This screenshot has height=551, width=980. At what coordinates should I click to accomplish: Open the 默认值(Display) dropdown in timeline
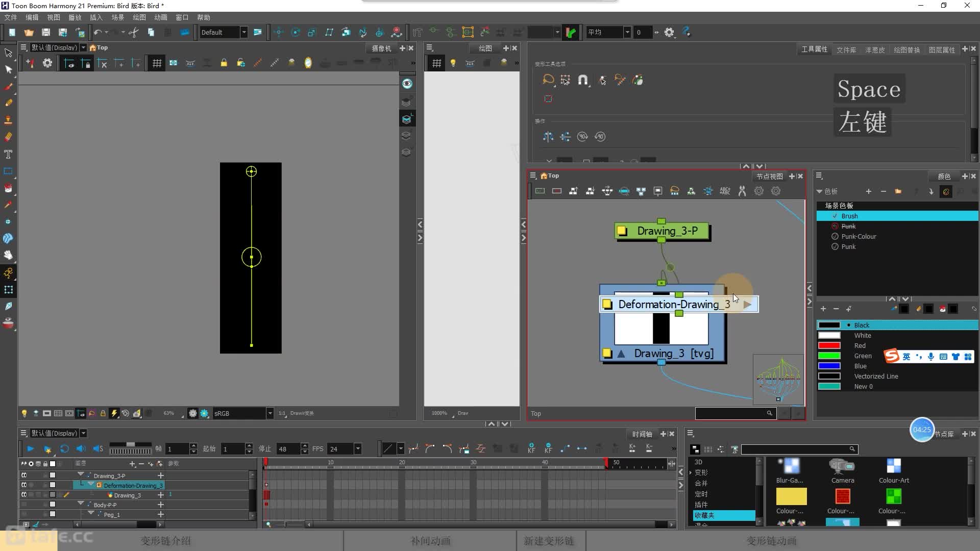pyautogui.click(x=83, y=433)
